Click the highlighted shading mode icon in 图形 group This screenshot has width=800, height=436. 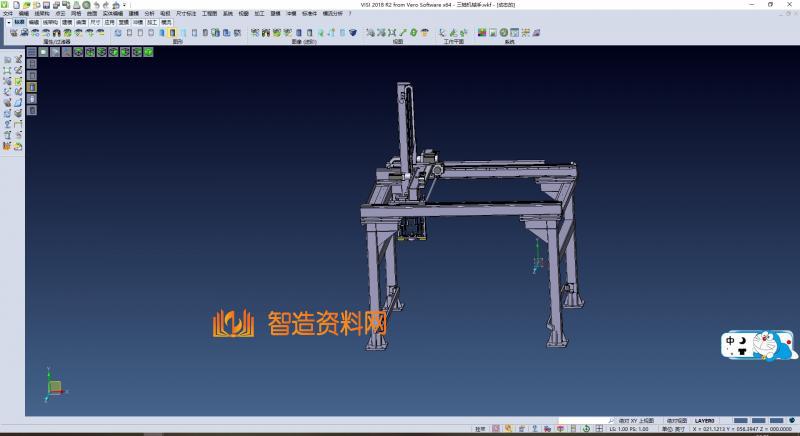click(x=171, y=33)
